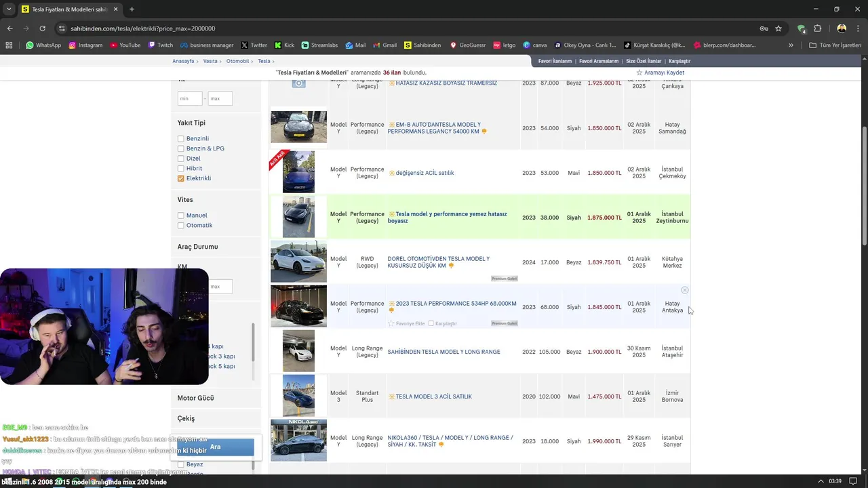Reload the current page
The width and height of the screenshot is (868, 488).
tap(42, 28)
